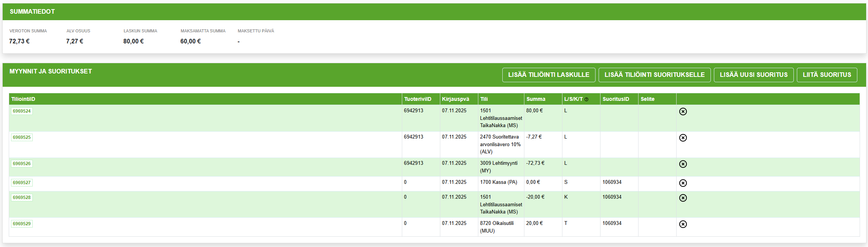Remove posting 6969528 via circled X
This screenshot has height=247, width=868.
(683, 198)
